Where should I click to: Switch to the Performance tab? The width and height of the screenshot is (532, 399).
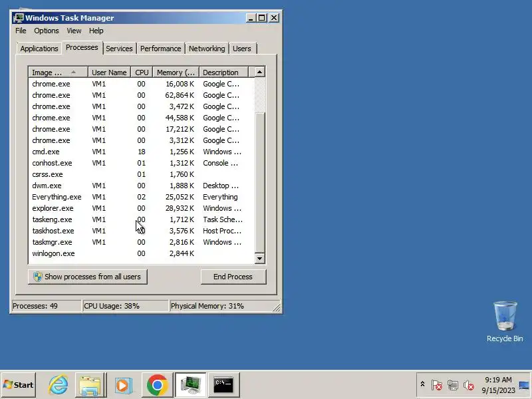[x=160, y=49]
